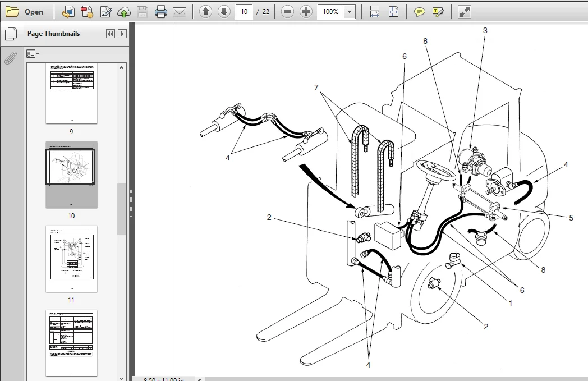Select the page 11 thumbnail
The width and height of the screenshot is (588, 381).
71,258
